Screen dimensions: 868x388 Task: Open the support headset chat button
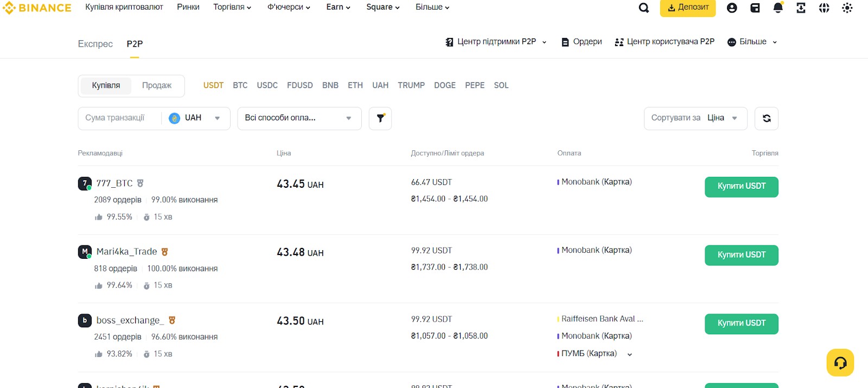point(840,362)
